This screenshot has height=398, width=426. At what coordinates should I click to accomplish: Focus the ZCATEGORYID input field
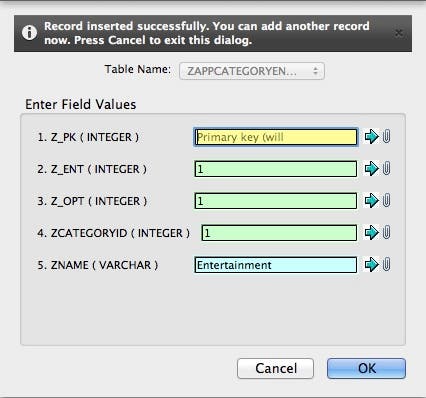(279, 233)
